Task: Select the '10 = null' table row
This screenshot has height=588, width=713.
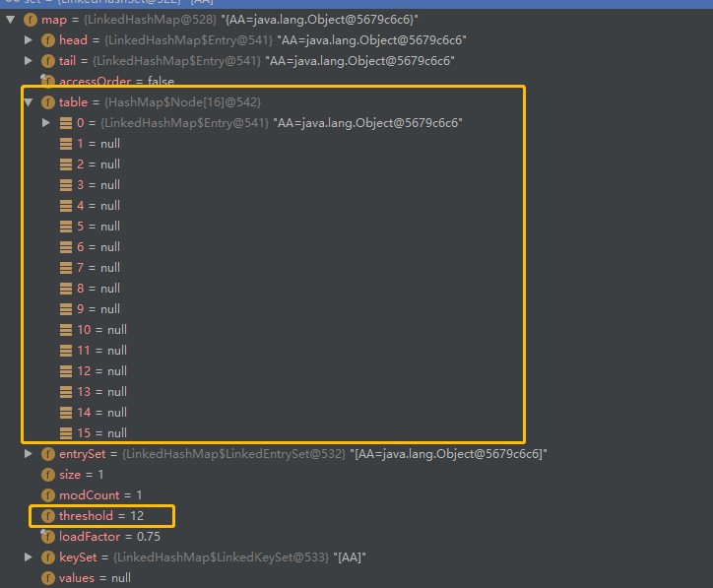Action: [94, 330]
